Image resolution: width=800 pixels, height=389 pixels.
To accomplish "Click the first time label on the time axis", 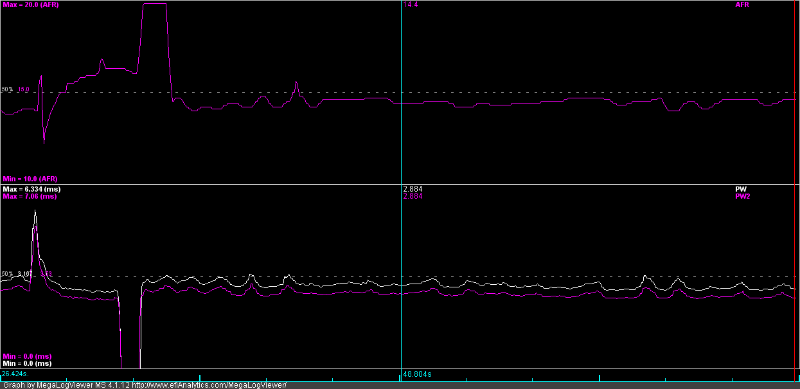I will [x=14, y=374].
